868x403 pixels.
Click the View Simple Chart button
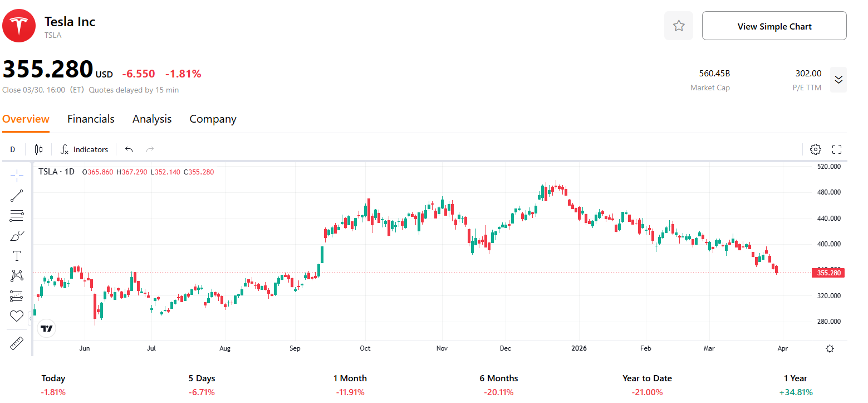(x=774, y=26)
